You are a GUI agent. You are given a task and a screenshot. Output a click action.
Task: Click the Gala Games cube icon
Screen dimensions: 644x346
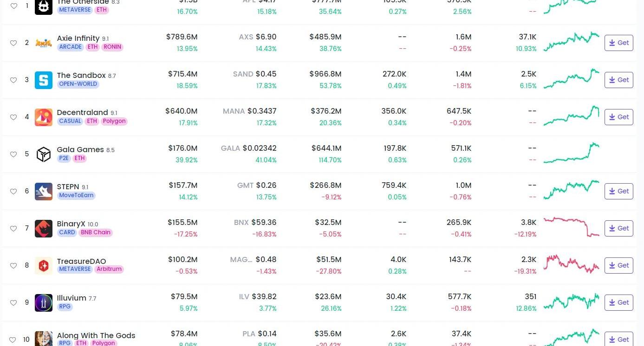click(x=44, y=154)
